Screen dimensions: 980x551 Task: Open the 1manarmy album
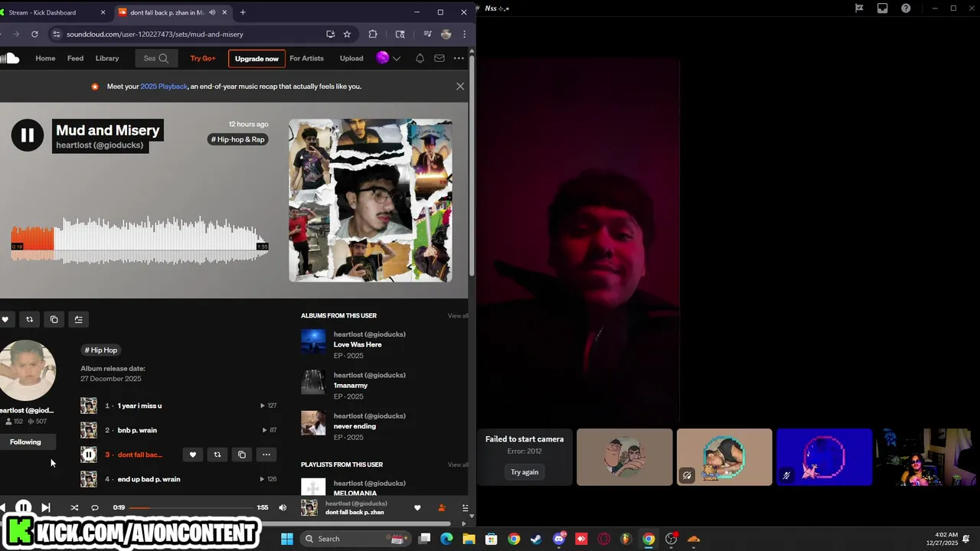(x=351, y=385)
